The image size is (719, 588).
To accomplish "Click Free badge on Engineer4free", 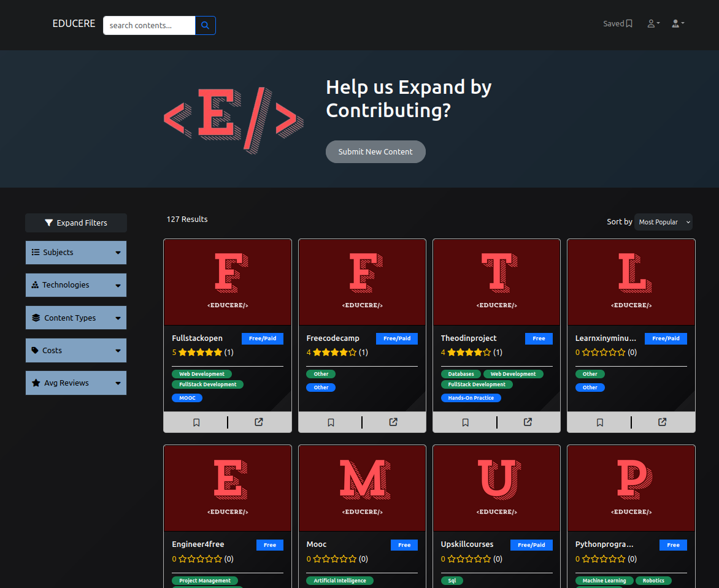I will coord(270,545).
